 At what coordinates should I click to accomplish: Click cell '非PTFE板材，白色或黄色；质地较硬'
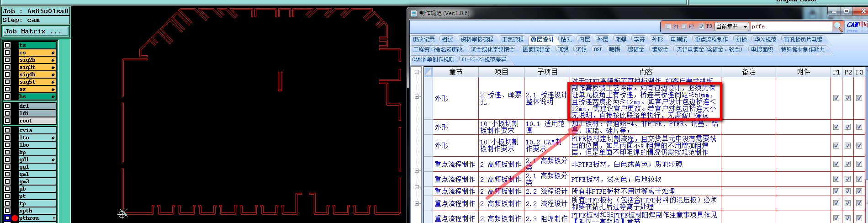point(646,164)
